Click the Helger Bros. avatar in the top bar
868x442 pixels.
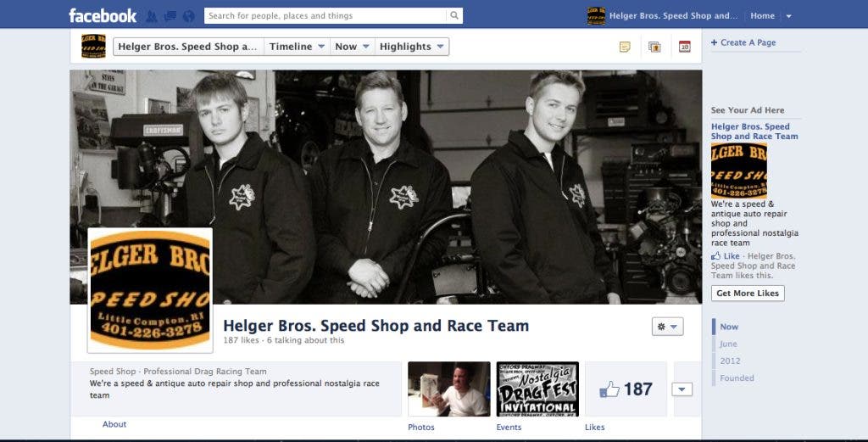596,15
